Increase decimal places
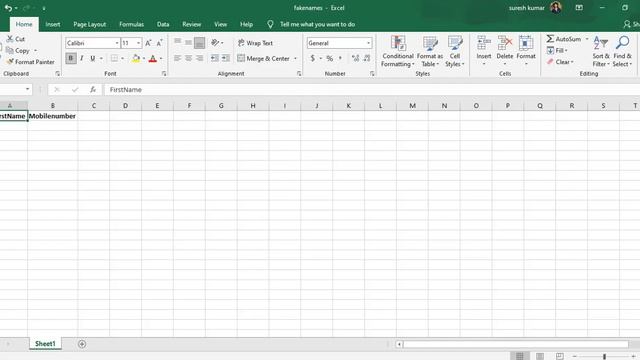The image size is (640, 360). click(356, 58)
